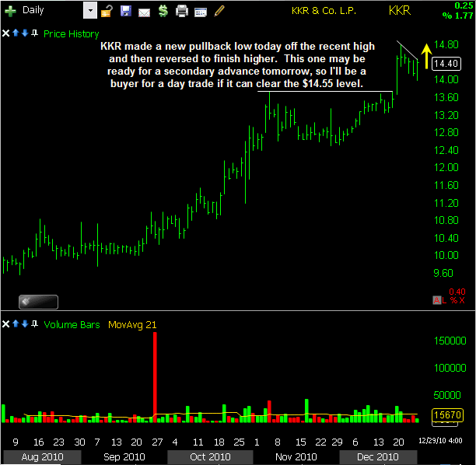Screen dimensions: 476x465
Task: Select the Aug 2010 month label
Action: pyautogui.click(x=42, y=456)
